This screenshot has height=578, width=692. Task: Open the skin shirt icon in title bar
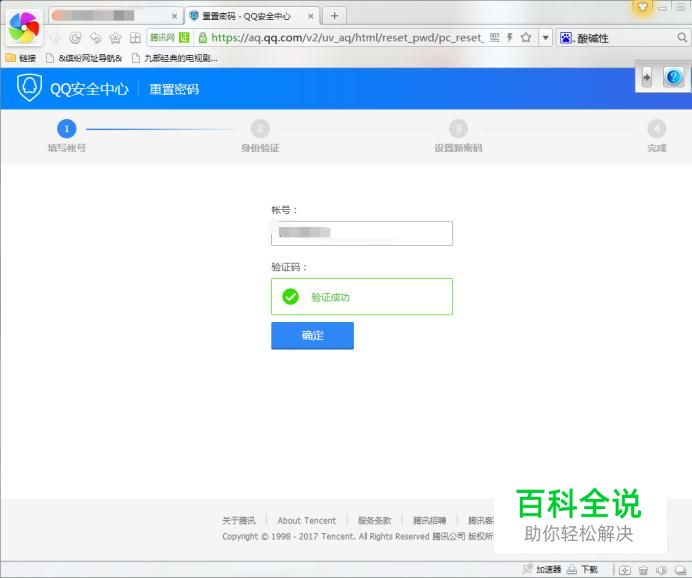tap(643, 7)
